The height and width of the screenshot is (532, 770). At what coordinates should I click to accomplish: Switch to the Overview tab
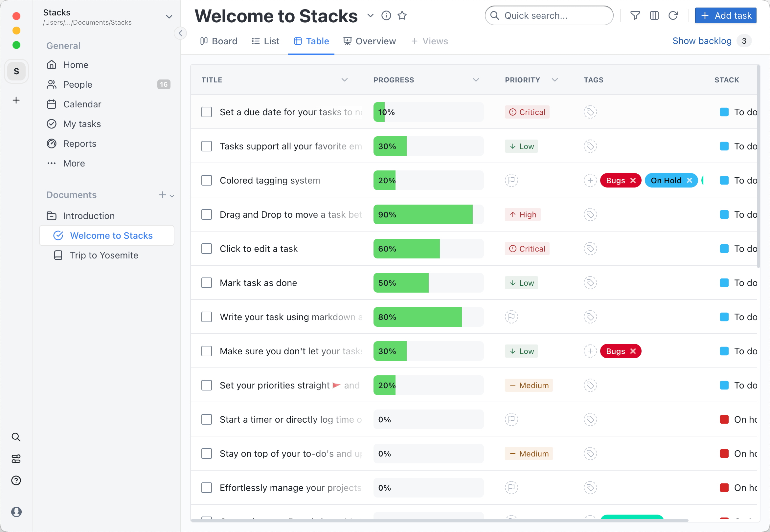click(x=370, y=41)
